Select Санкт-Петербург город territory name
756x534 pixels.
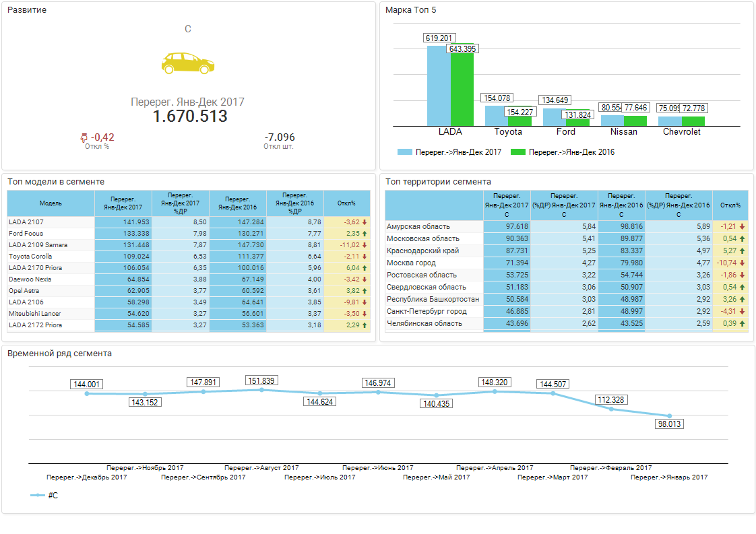pos(427,311)
